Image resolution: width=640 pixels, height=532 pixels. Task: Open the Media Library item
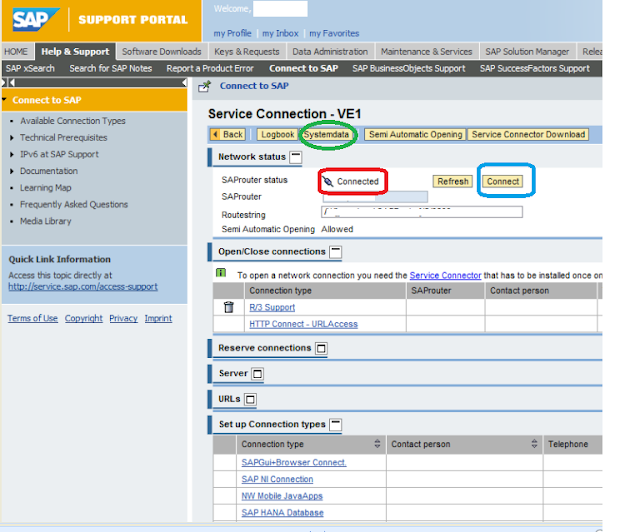[x=46, y=221]
